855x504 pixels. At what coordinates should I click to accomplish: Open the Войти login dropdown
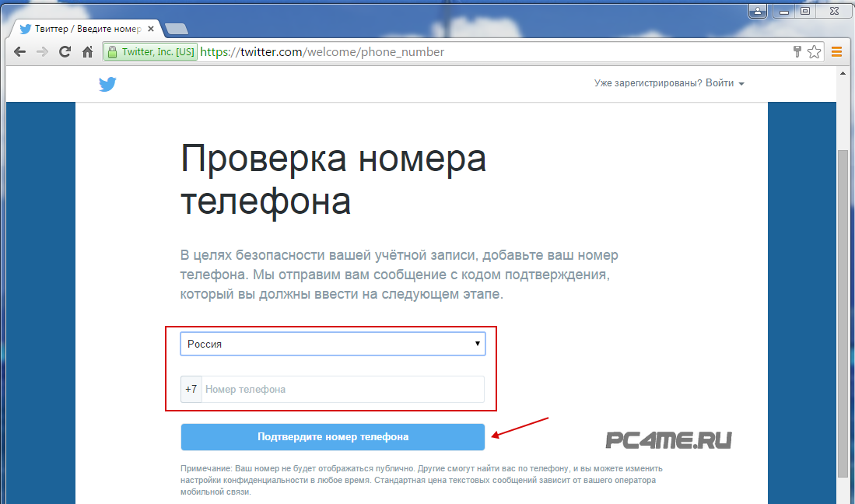pyautogui.click(x=724, y=84)
